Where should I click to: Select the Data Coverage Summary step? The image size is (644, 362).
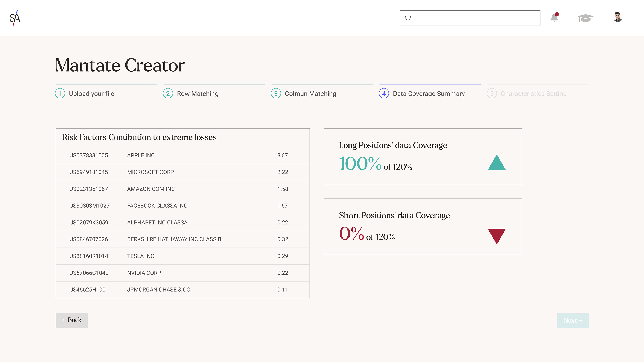coord(429,94)
